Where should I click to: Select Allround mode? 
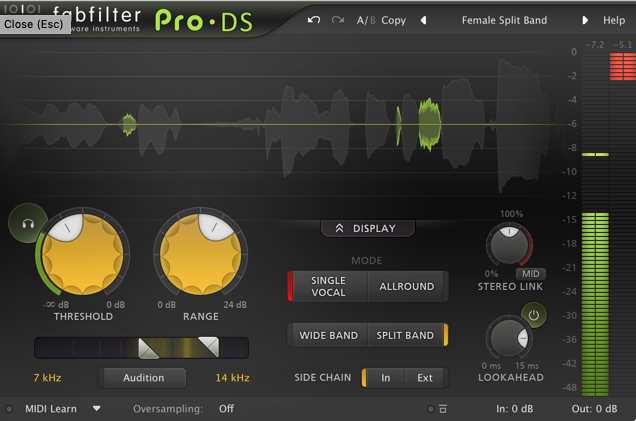coord(407,286)
